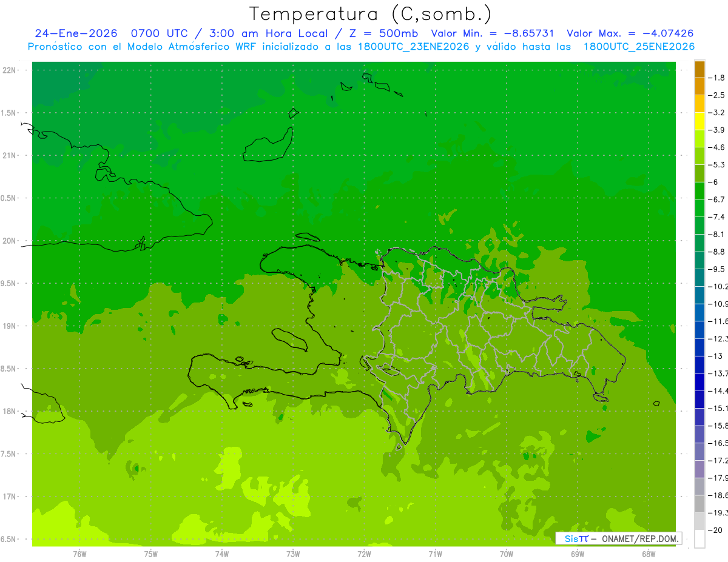Click the orange swatch between -1.8 and -2.5
Viewport: 728px width, 562px height.
click(699, 87)
